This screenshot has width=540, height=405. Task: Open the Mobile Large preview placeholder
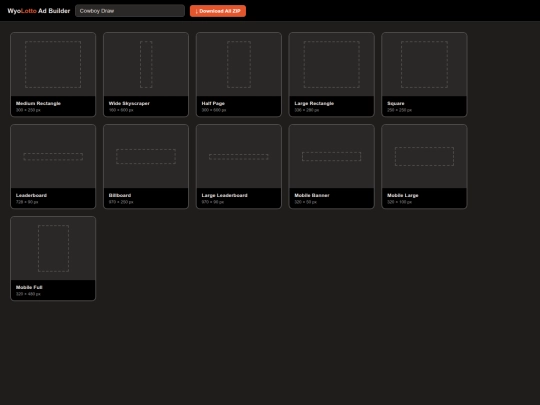pos(424,156)
